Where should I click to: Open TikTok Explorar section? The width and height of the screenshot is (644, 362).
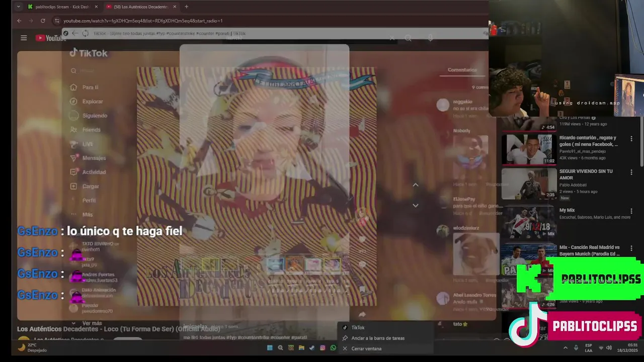pos(86,101)
